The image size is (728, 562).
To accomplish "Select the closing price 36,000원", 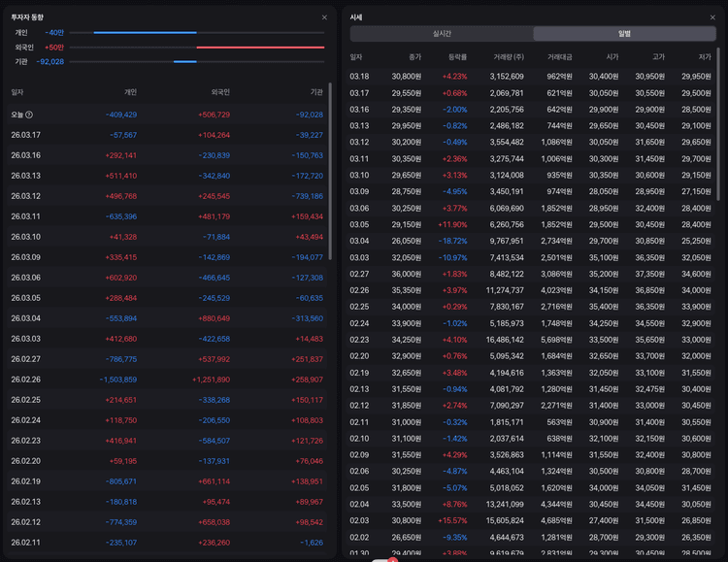I will 407,274.
